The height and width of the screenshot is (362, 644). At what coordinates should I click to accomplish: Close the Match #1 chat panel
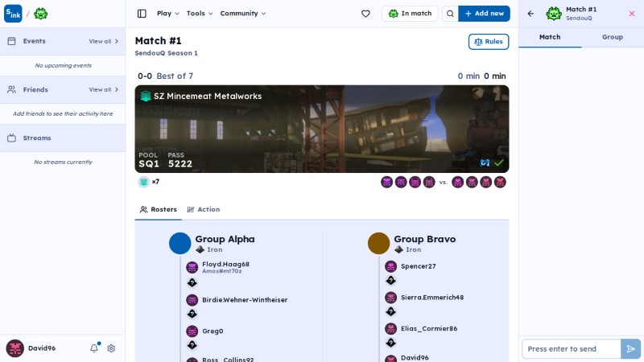point(632,14)
